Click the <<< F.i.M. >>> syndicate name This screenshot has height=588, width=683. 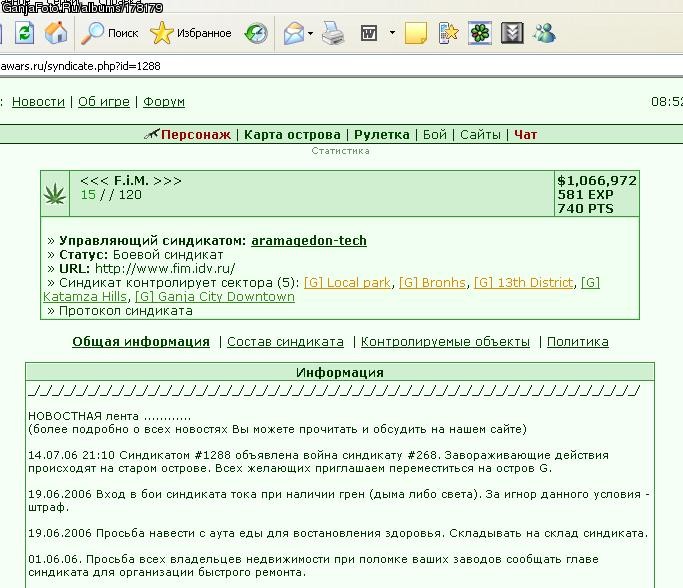click(131, 181)
